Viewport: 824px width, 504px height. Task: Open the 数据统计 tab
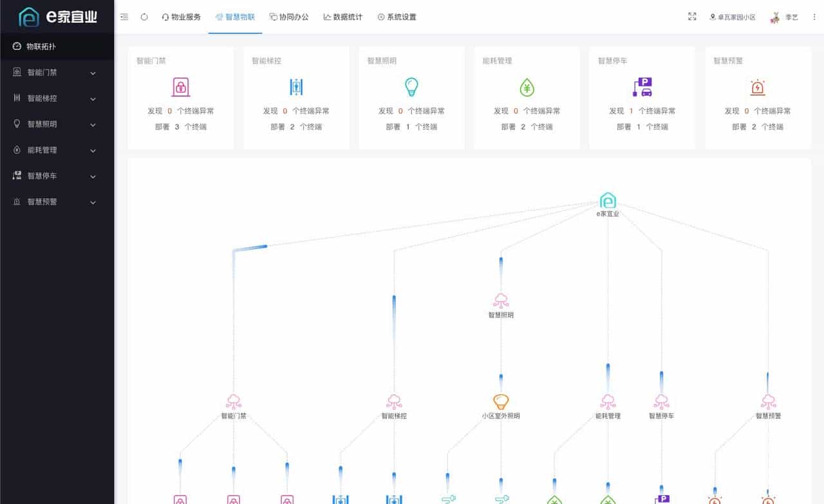pyautogui.click(x=342, y=17)
